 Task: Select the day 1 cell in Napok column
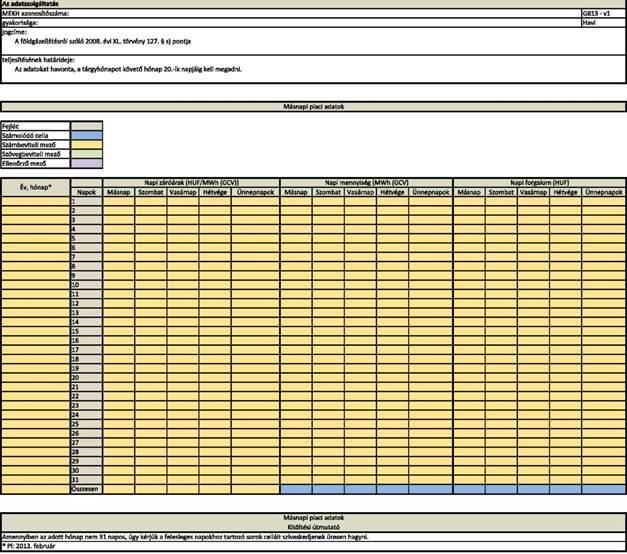tap(86, 201)
